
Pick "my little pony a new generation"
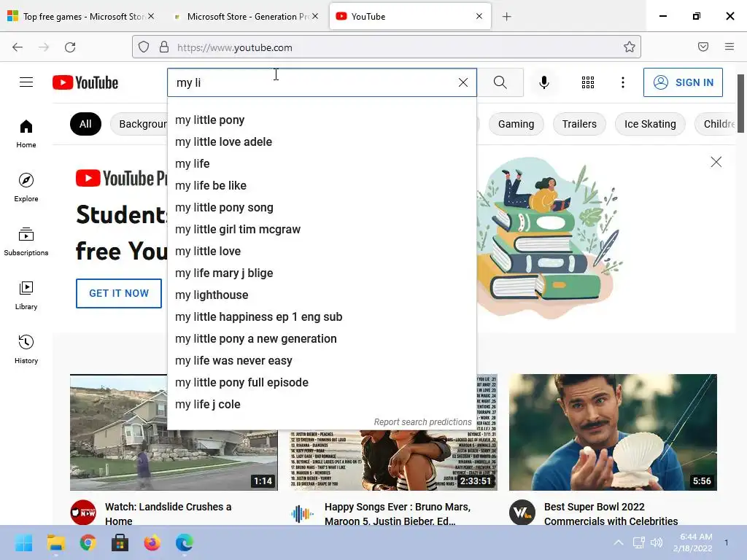point(322,339)
